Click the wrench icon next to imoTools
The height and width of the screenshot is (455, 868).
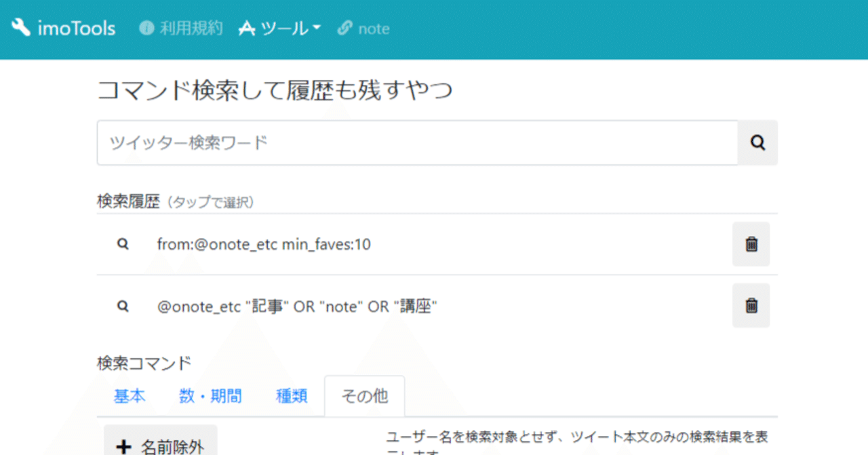tap(20, 27)
